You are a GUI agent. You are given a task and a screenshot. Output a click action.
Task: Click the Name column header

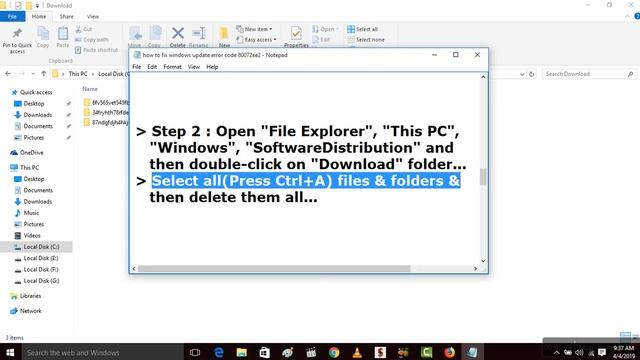pyautogui.click(x=90, y=89)
